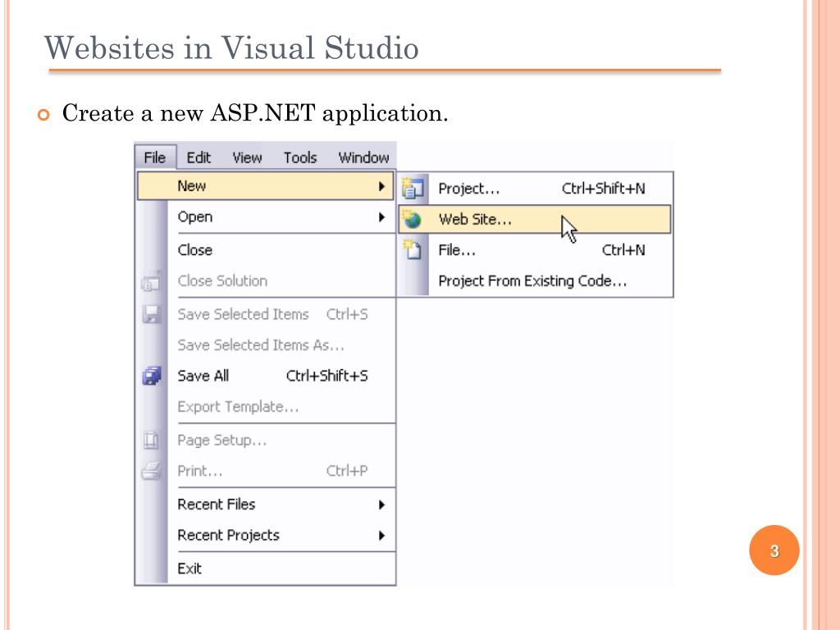Click the globe icon beside Web Site
Viewport: 840px width, 630px height.
(413, 219)
